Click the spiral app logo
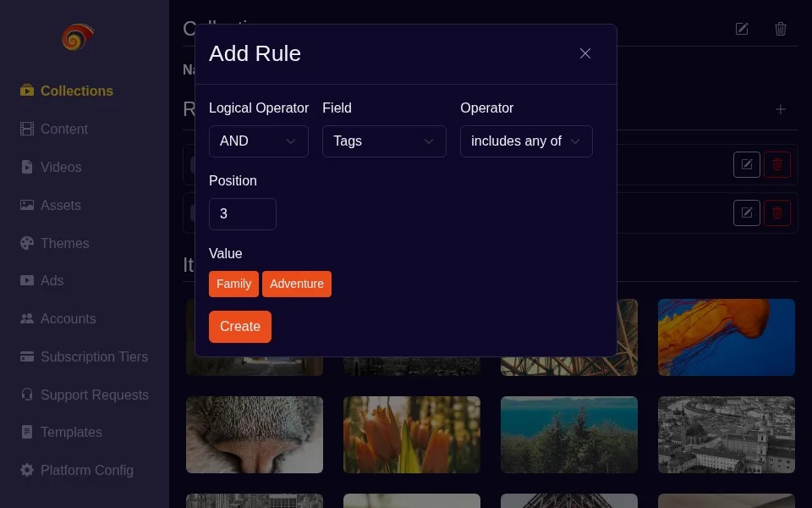 78,37
